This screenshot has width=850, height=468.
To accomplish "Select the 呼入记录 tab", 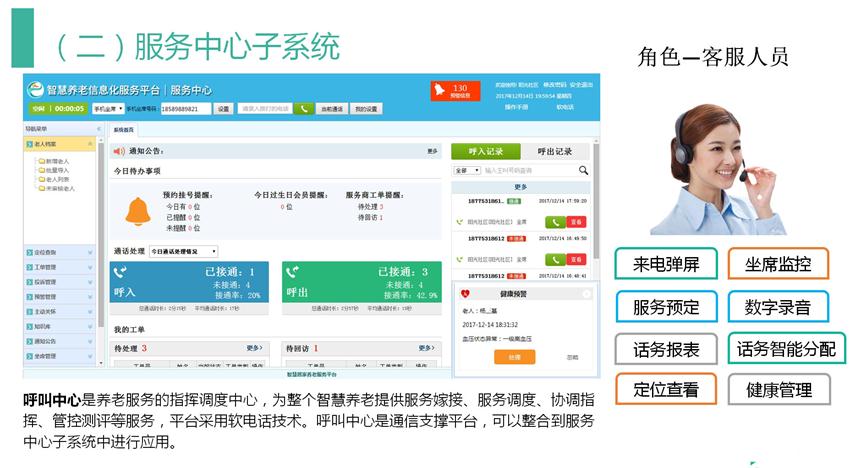I will [486, 151].
